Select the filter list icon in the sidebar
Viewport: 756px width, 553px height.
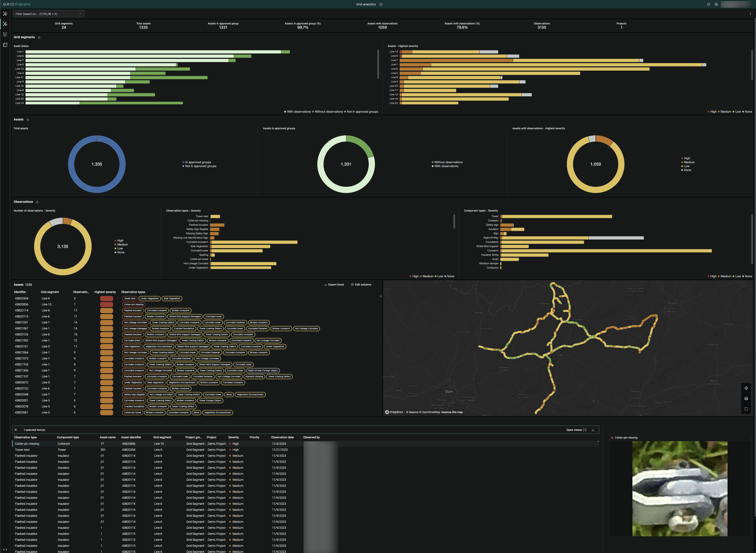click(5, 35)
